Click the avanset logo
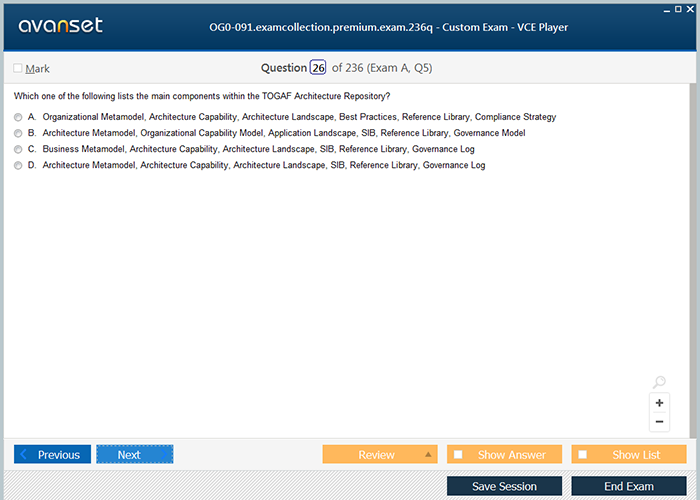The image size is (700, 500). coord(59,26)
